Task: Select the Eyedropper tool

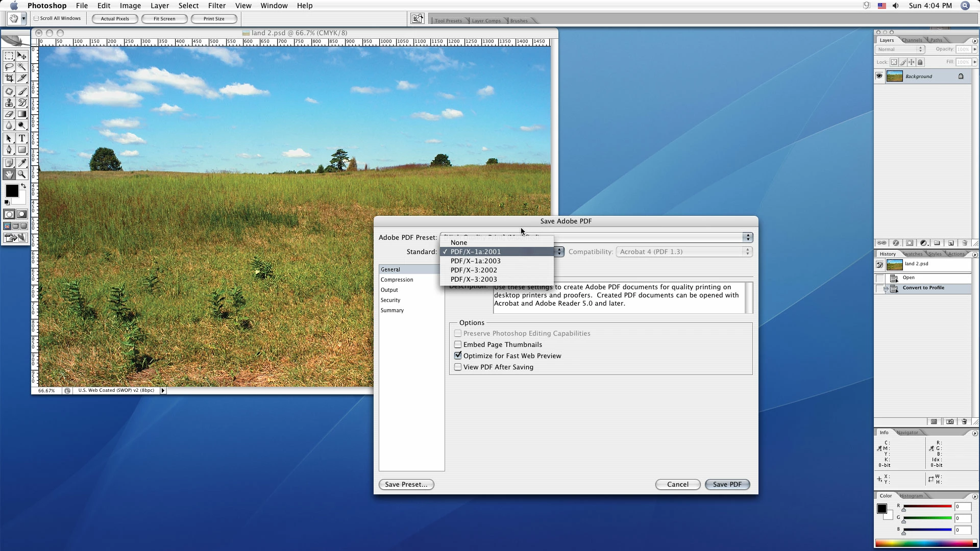Action: (x=22, y=163)
